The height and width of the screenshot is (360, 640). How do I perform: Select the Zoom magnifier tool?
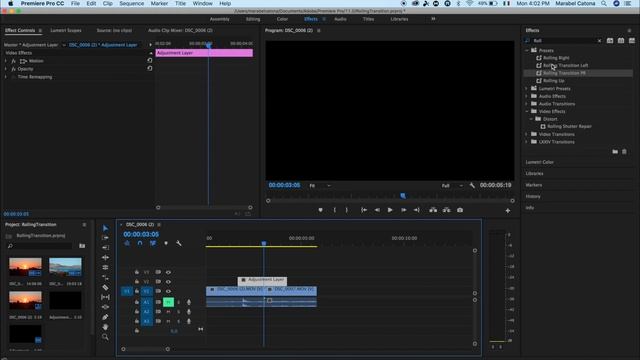[105, 337]
